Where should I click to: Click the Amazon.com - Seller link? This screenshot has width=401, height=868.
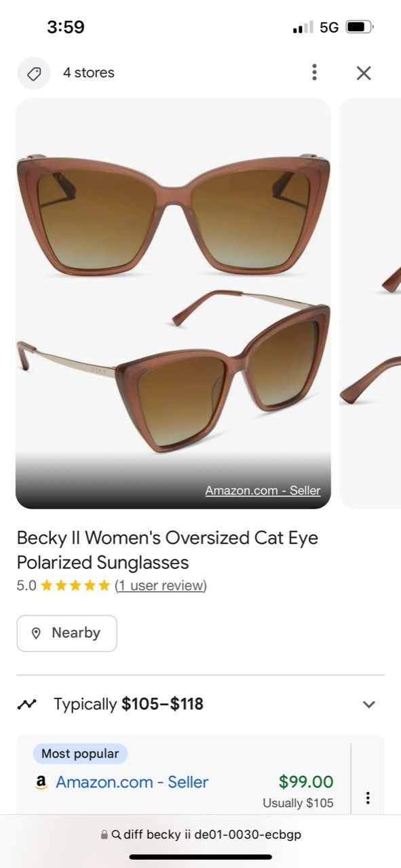(x=132, y=782)
